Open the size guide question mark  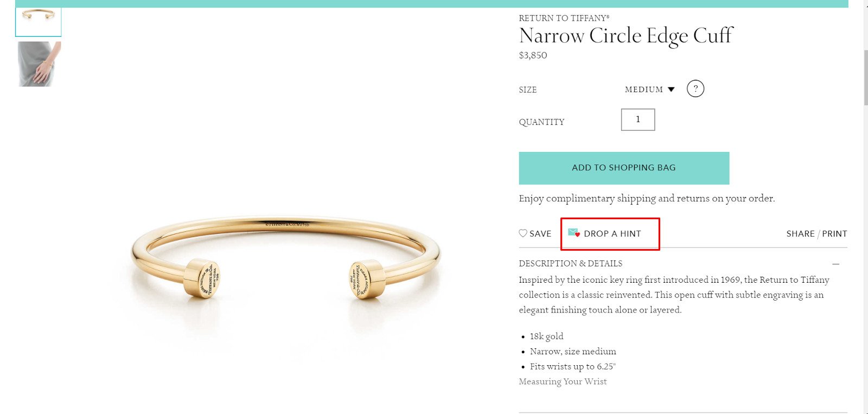(x=695, y=88)
